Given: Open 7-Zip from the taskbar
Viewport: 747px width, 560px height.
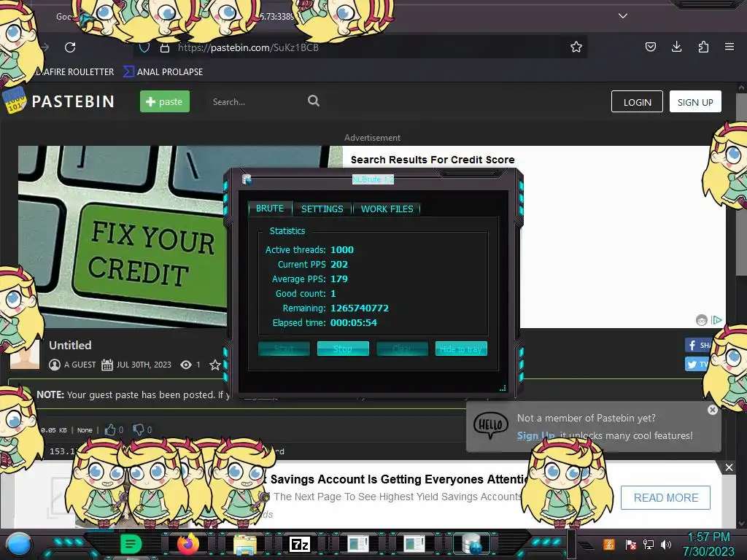Looking at the screenshot, I should (300, 544).
